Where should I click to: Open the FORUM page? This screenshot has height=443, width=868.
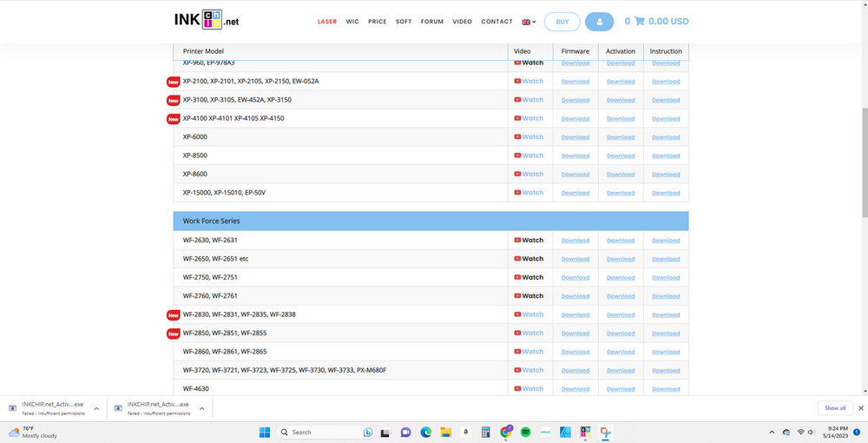[431, 22]
